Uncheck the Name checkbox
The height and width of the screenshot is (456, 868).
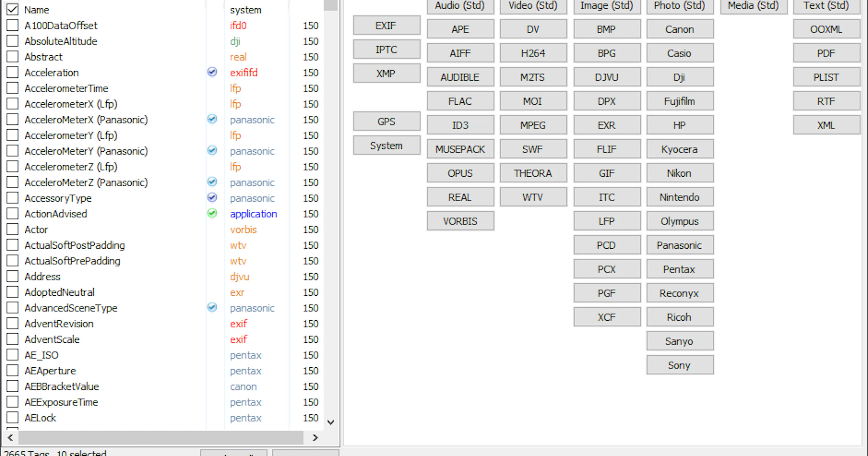click(x=12, y=9)
